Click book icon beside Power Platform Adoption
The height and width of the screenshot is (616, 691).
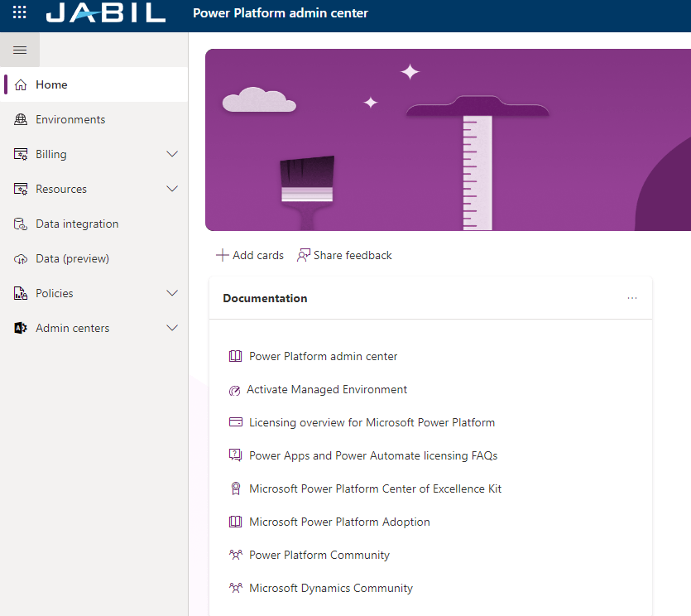coord(235,522)
